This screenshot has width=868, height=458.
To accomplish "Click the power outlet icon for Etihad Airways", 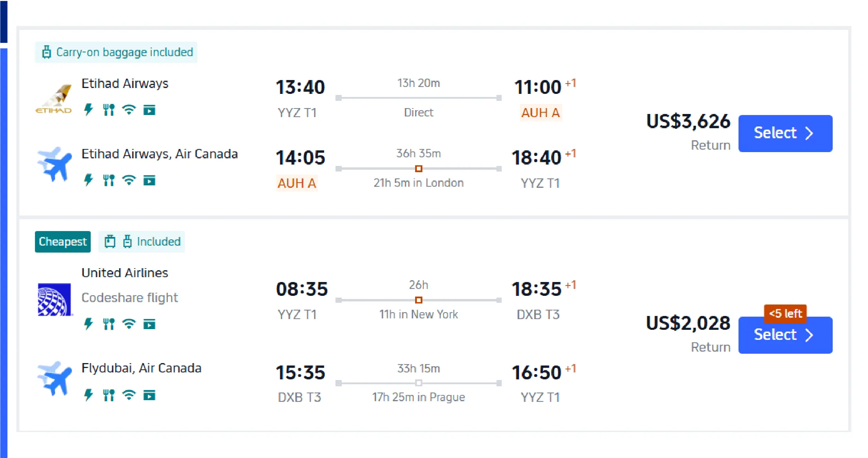I will click(x=89, y=110).
